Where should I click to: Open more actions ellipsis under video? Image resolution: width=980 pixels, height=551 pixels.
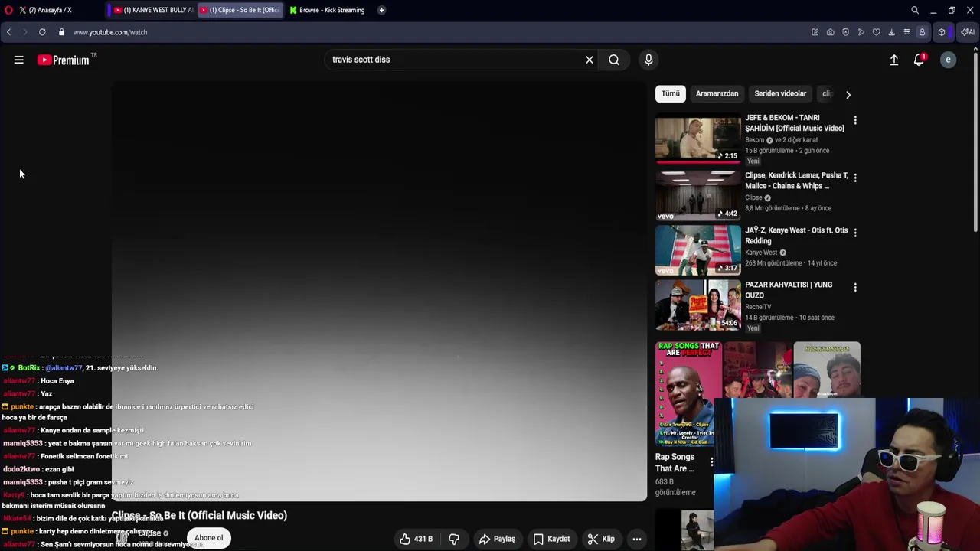coord(636,539)
